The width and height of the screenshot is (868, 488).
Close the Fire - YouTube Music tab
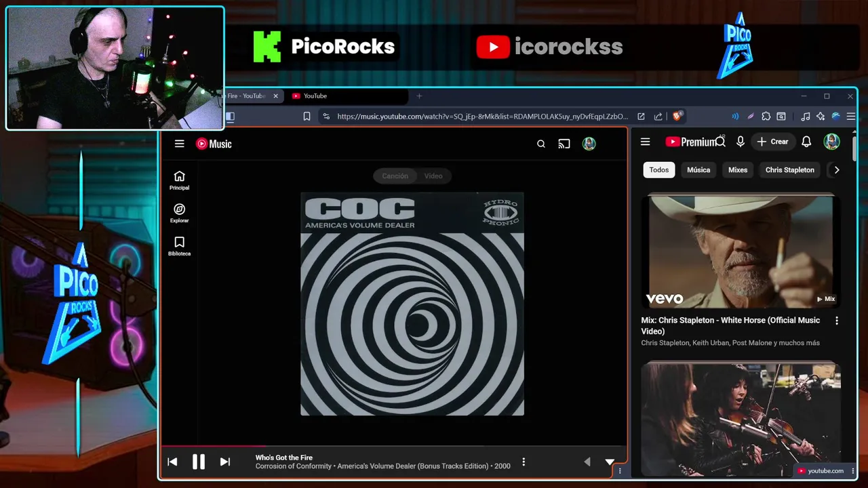275,96
